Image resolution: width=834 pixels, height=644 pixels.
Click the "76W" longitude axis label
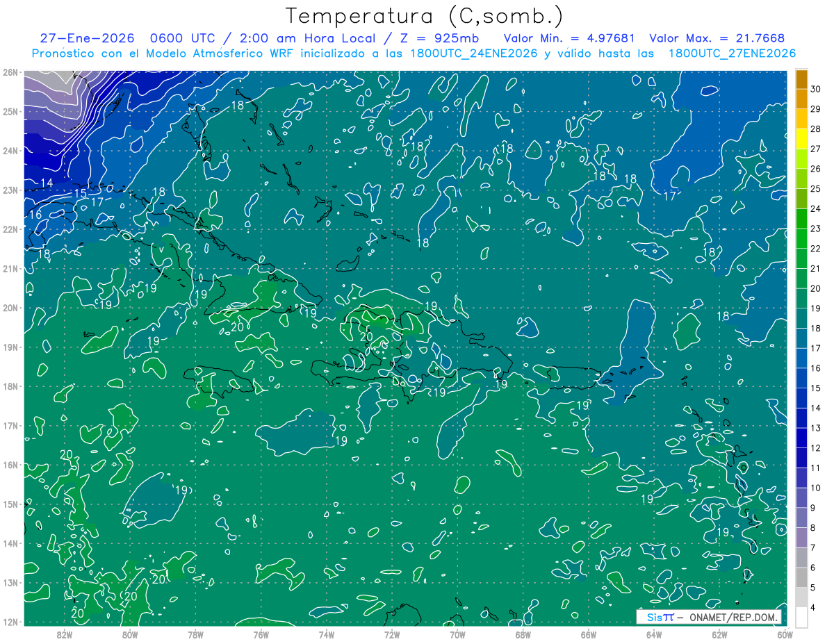(x=261, y=634)
